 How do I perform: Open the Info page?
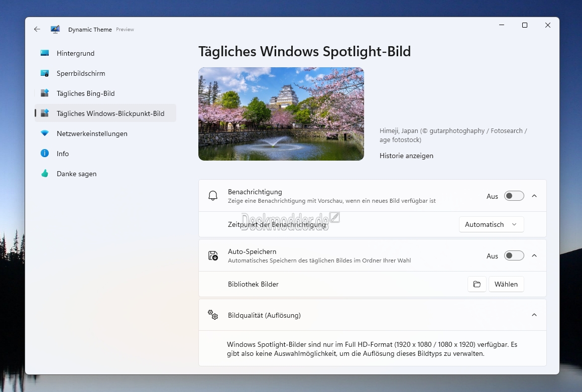pyautogui.click(x=105, y=153)
